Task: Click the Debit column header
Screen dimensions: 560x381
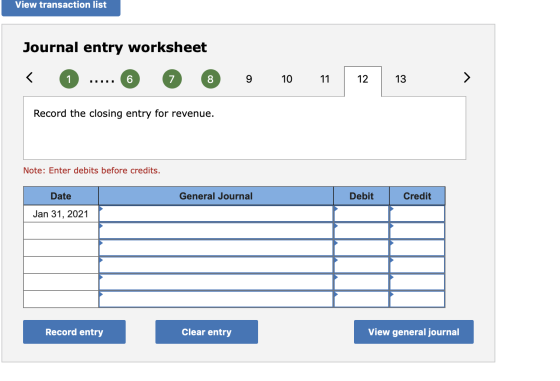Action: point(361,196)
